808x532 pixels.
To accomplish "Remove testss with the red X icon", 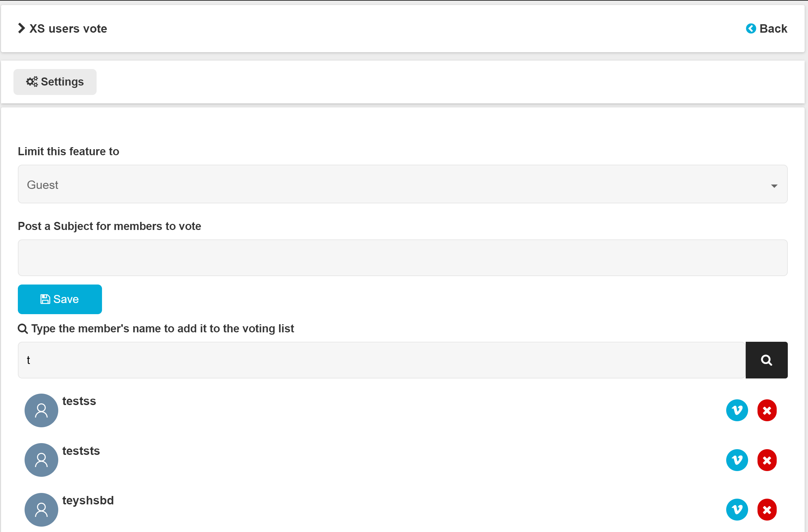I will [767, 410].
